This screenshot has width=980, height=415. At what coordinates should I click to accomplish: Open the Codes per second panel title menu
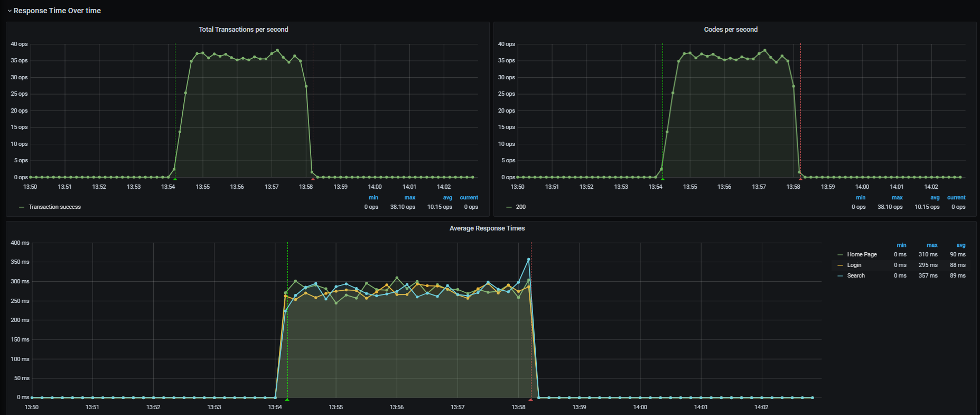click(731, 30)
